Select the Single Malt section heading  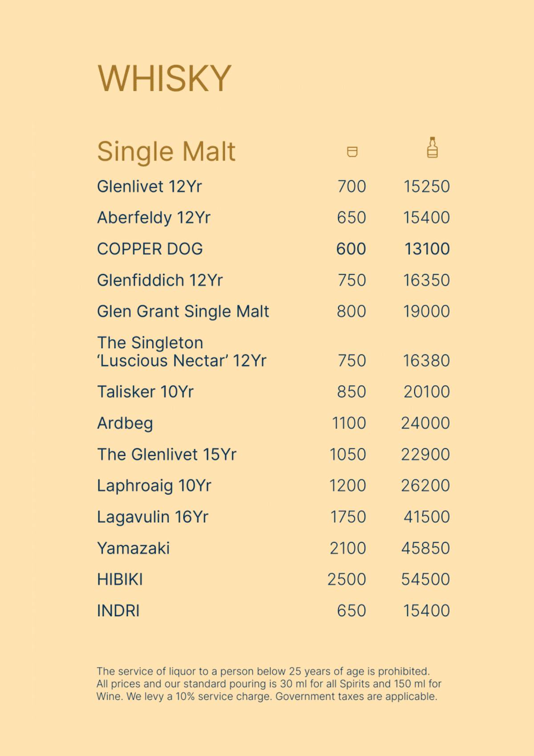166,151
